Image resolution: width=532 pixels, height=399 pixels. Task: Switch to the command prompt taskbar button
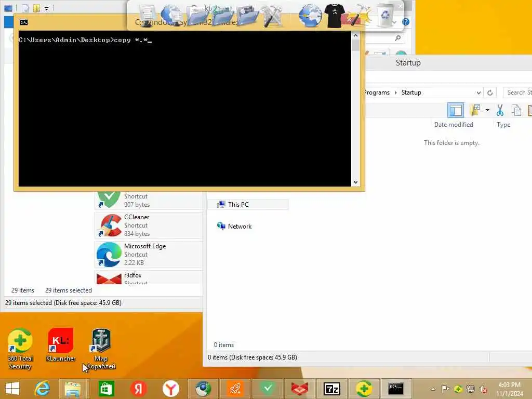coord(396,389)
